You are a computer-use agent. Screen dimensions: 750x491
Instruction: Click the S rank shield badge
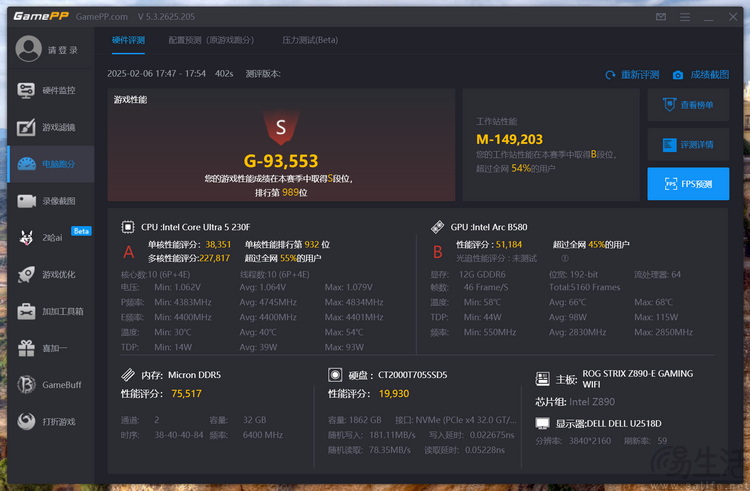(281, 127)
